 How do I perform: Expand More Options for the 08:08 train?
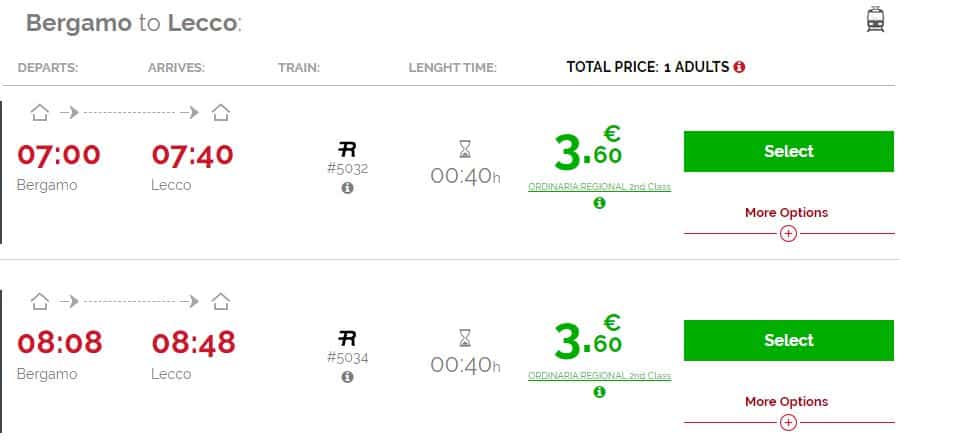point(786,401)
